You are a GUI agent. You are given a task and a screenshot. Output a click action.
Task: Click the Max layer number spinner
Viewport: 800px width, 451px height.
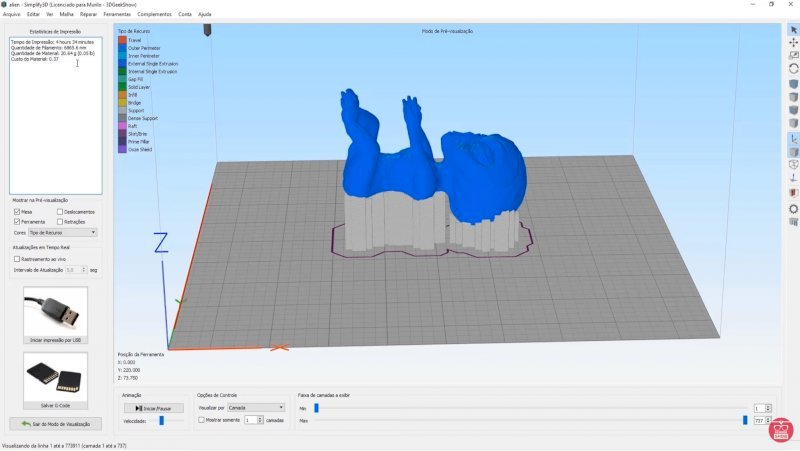pos(761,421)
